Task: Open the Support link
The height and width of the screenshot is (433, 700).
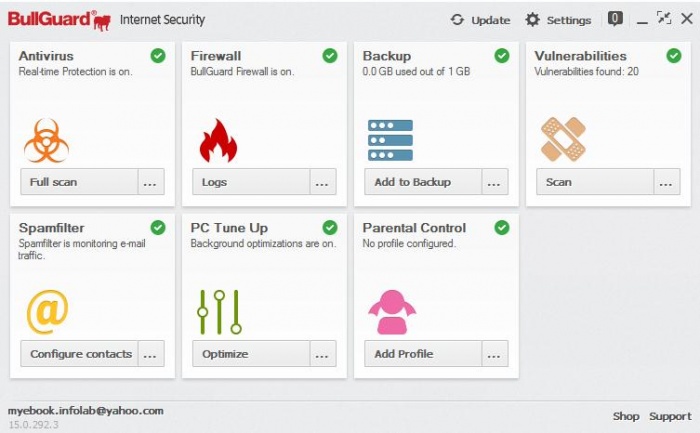Action: (x=670, y=416)
